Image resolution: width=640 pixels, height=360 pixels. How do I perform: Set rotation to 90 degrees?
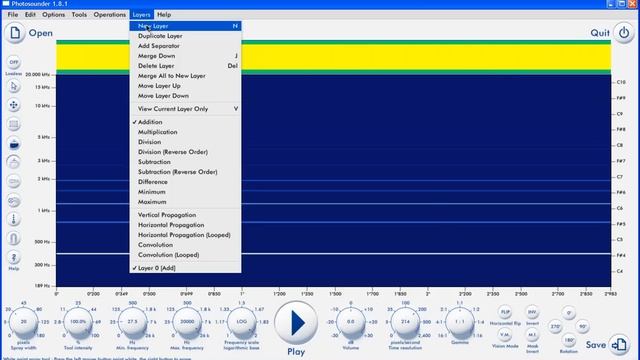coord(582,327)
